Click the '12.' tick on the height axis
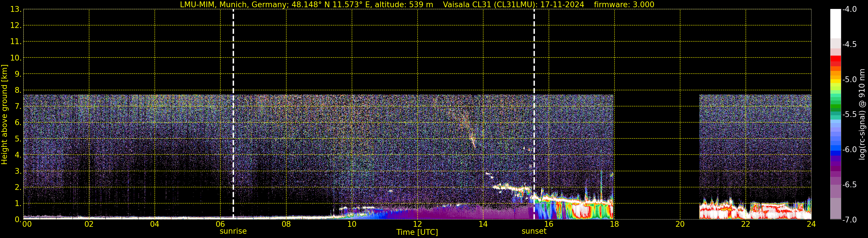 (x=16, y=26)
